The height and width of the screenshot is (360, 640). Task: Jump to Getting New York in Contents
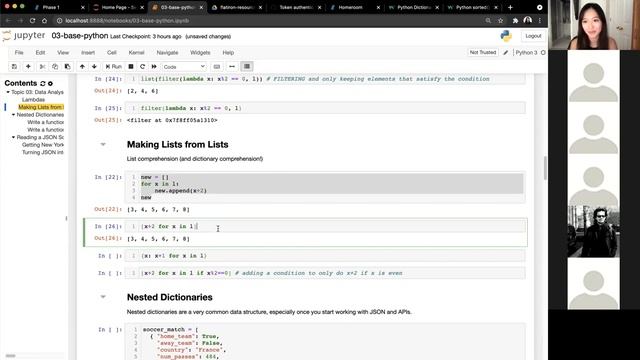coord(43,145)
